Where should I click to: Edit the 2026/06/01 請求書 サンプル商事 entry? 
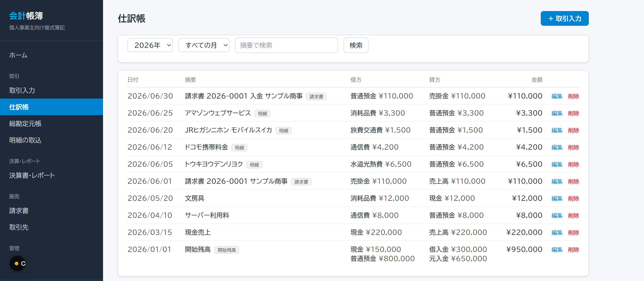click(x=557, y=181)
